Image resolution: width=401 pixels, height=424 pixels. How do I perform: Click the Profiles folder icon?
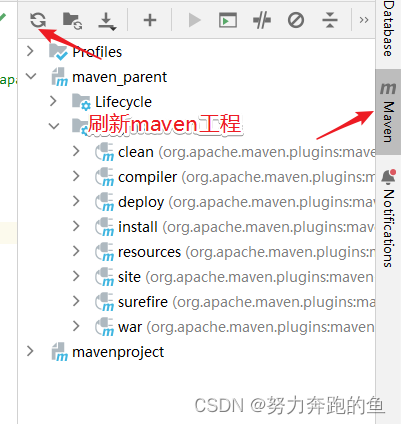pos(59,52)
